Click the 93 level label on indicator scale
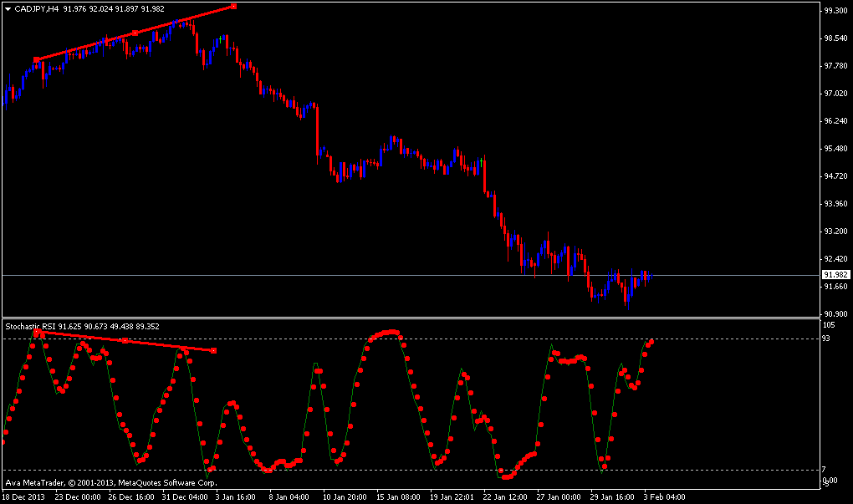Image resolution: width=853 pixels, height=504 pixels. pyautogui.click(x=825, y=339)
